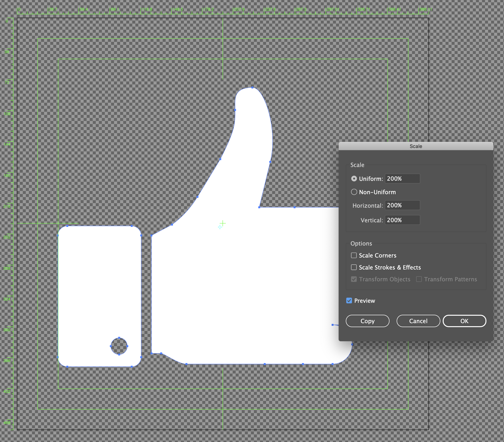
Task: Choose the Non-Uniform scale option
Action: (354, 192)
